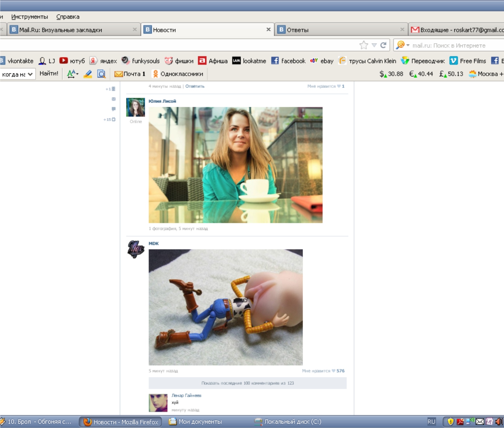Screen dimensions: 504x428
Task: Open Ленар Гайнеев profile link
Action: point(186,395)
